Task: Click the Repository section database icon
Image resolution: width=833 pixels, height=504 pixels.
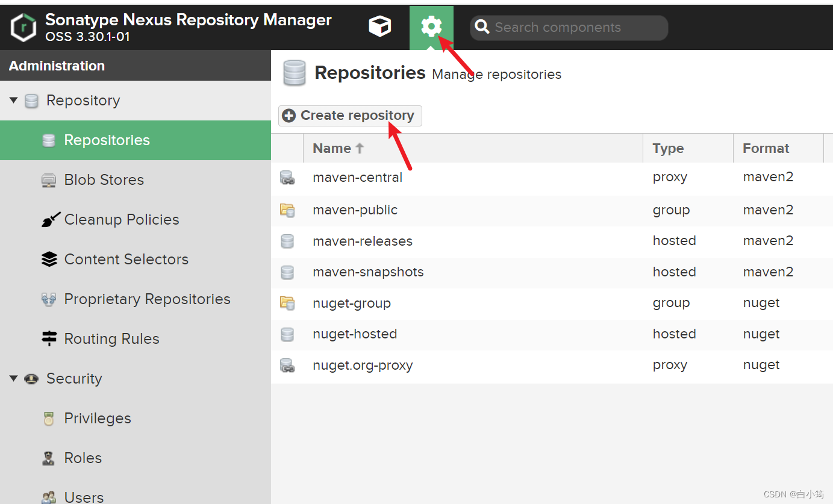Action: [31, 101]
